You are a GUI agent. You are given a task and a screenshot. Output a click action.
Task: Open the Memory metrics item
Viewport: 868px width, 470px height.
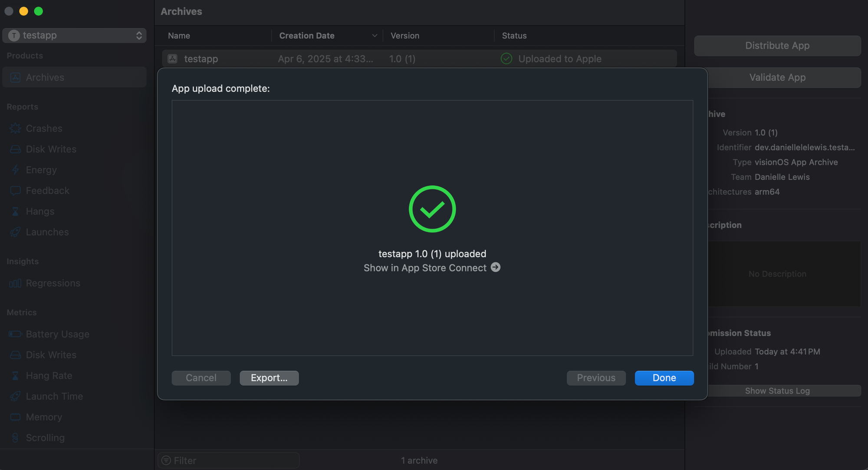[x=44, y=417]
